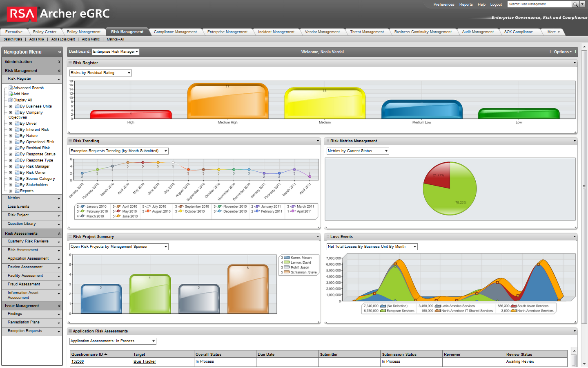This screenshot has height=368, width=588.
Task: Open questionnaire 152530 link
Action: coord(78,361)
